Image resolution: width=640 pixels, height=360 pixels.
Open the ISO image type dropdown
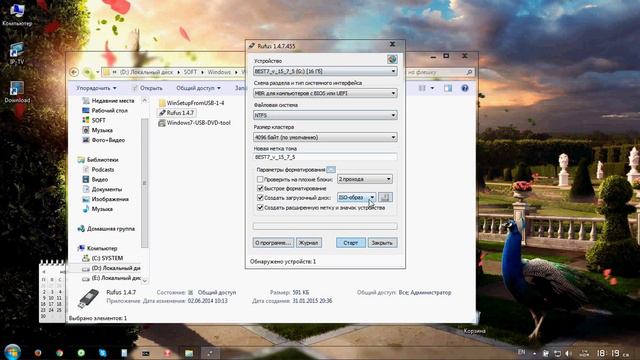356,198
